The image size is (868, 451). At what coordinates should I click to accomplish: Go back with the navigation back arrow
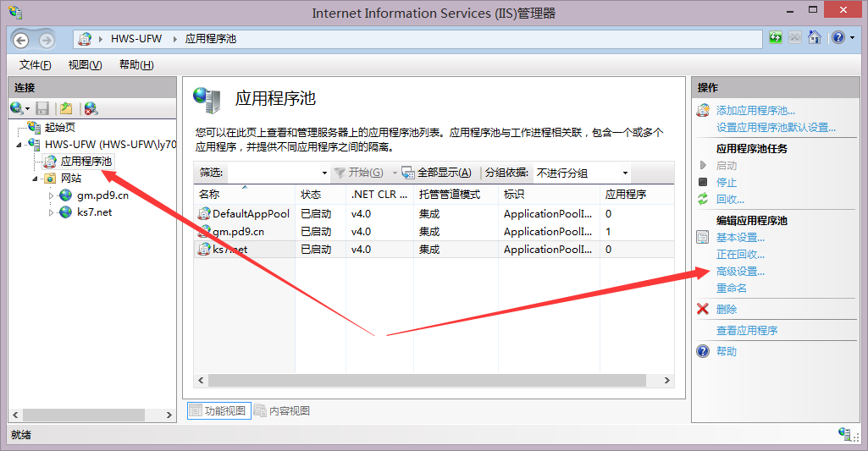point(20,40)
